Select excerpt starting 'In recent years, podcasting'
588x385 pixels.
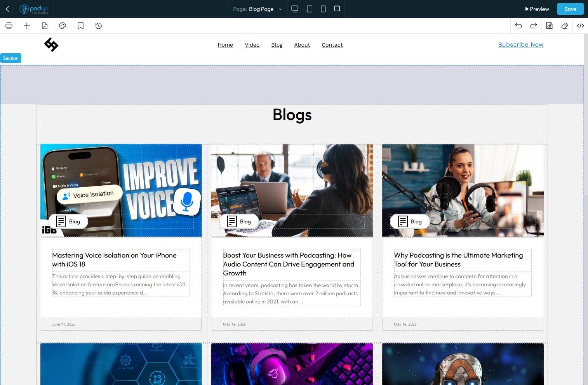292,293
